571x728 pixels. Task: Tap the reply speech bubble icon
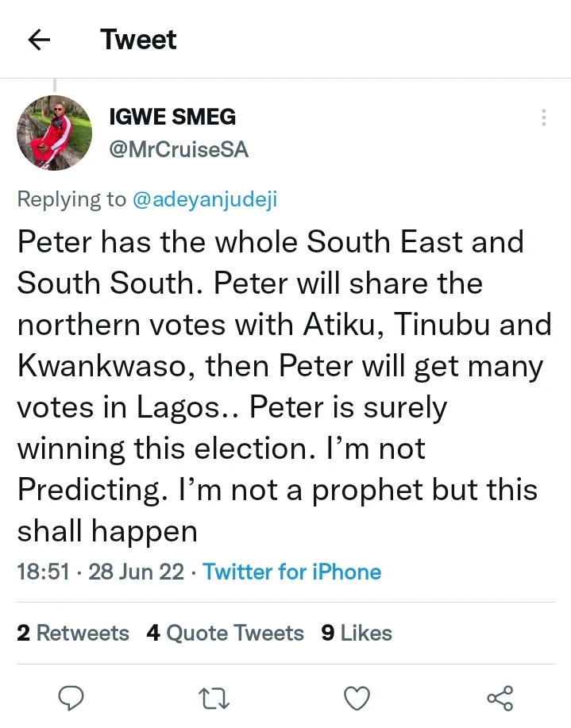[72, 698]
